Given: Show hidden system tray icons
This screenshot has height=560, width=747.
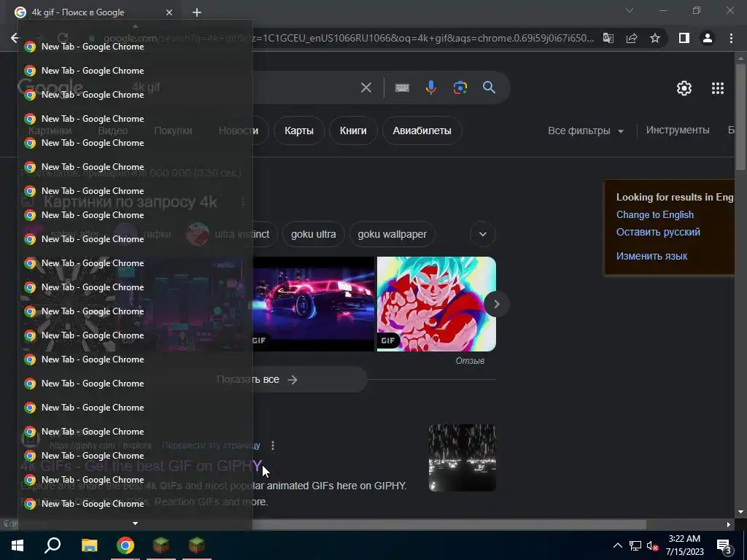Looking at the screenshot, I should pos(617,545).
